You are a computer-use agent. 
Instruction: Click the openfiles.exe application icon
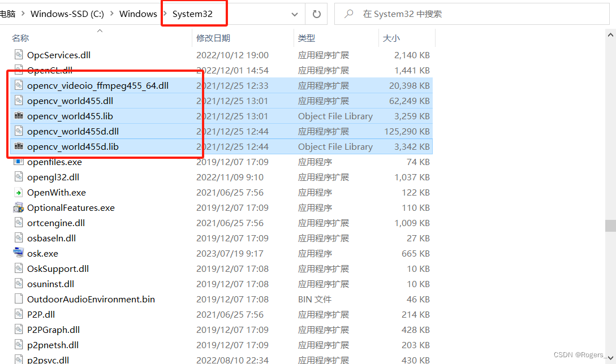pyautogui.click(x=18, y=162)
